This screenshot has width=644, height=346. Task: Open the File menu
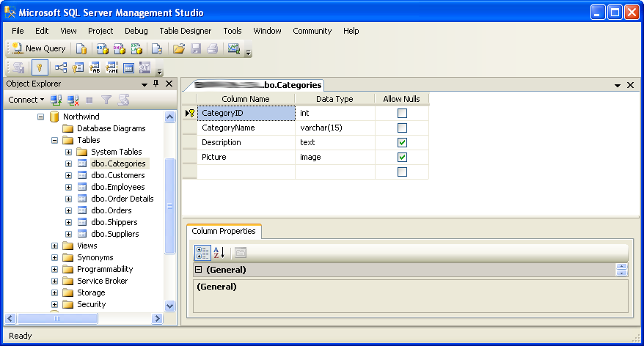point(18,31)
